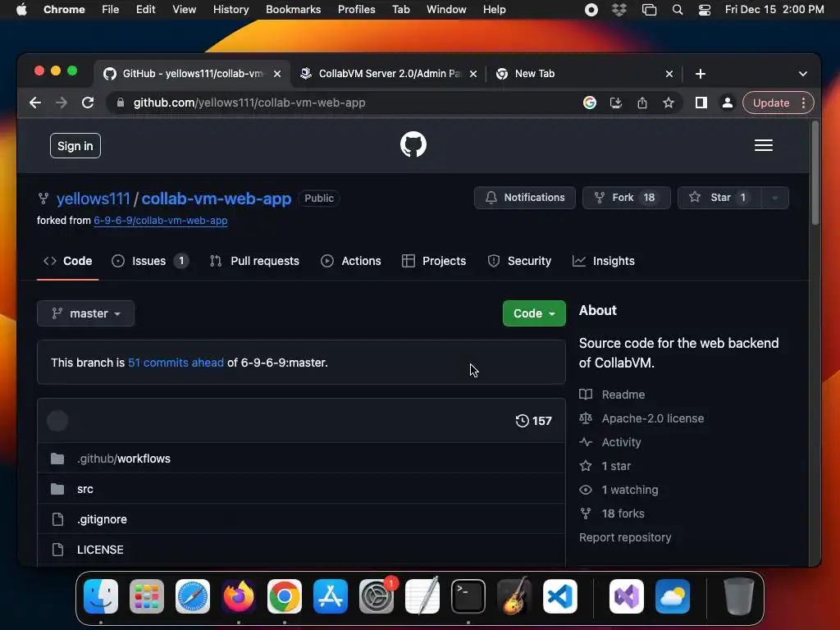Switch to CollabVM Server 2.0/Admin Panel tab
This screenshot has height=630, width=840.
(389, 74)
